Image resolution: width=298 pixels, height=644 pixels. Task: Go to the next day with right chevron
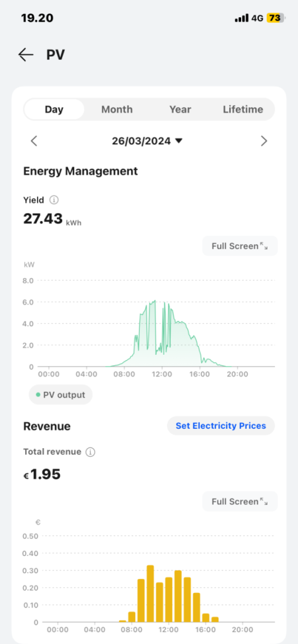pos(264,141)
